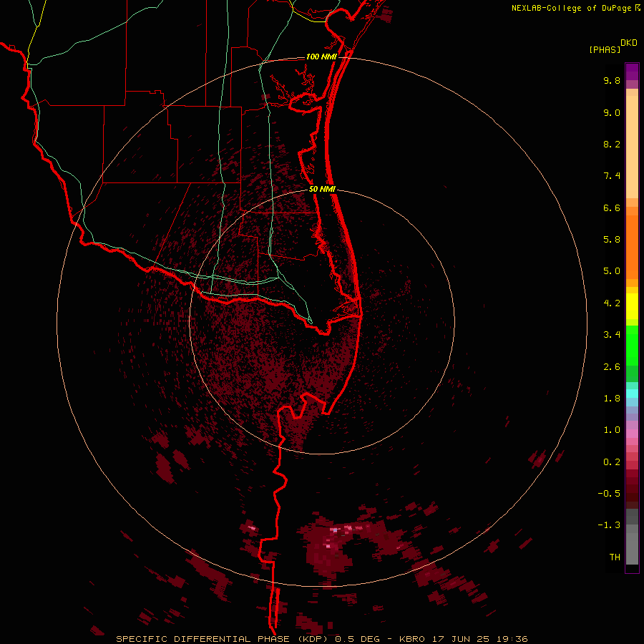The image size is (644, 644).
Task: Select the -1.3 scale value
Action: coord(609,525)
